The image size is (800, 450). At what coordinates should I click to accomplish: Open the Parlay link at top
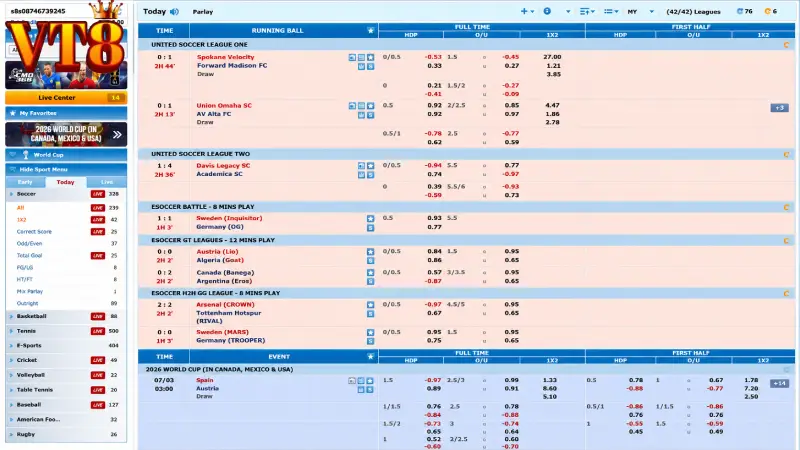pos(203,12)
